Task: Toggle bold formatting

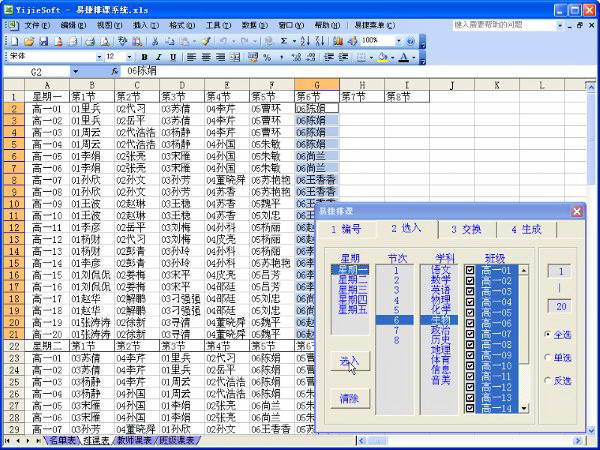Action: point(145,57)
